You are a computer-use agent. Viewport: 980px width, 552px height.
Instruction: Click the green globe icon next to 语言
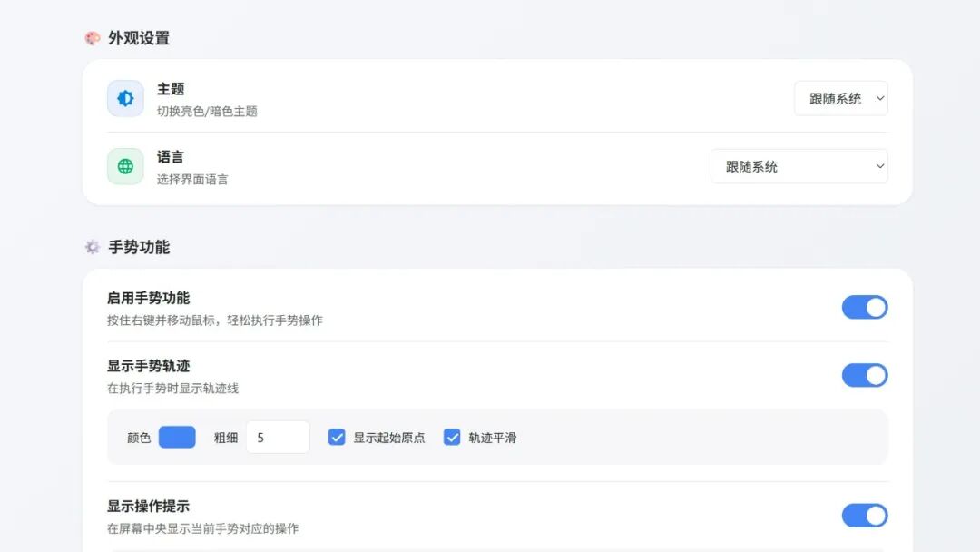tap(124, 166)
